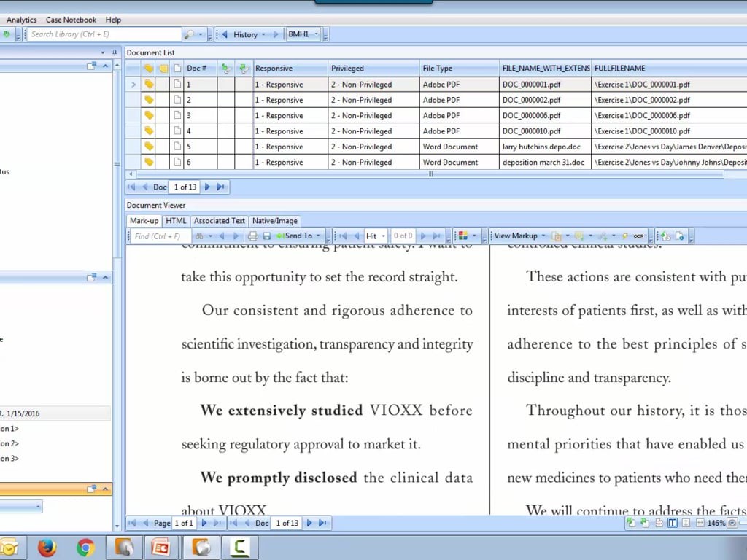The width and height of the screenshot is (747, 560).
Task: Open the Hit type dropdown
Action: point(384,236)
